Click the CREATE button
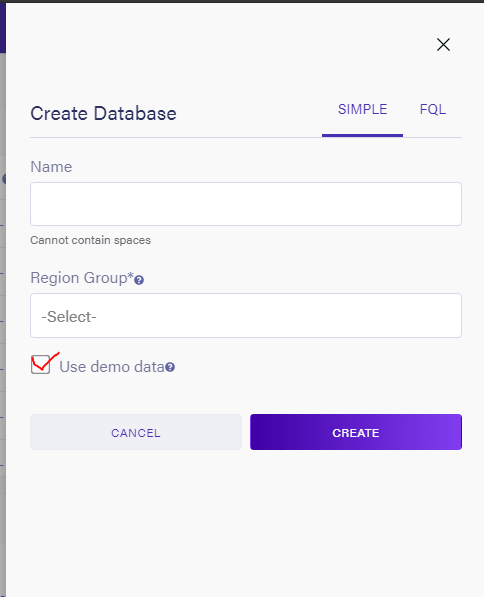This screenshot has width=484, height=597. 356,432
